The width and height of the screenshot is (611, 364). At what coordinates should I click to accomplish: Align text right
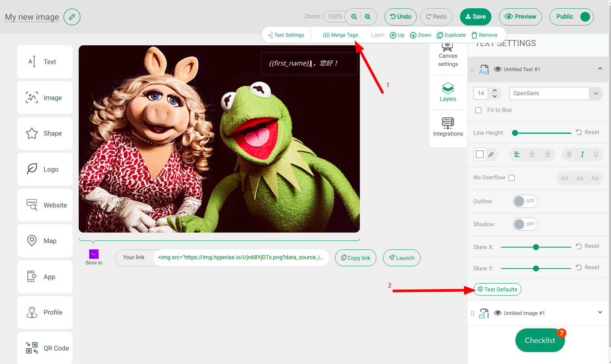pos(547,154)
